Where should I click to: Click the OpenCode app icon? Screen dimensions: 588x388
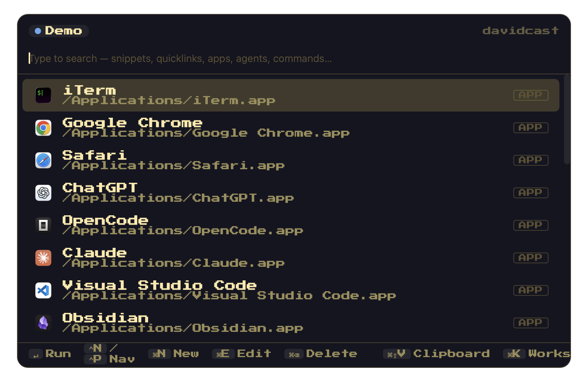pyautogui.click(x=43, y=225)
